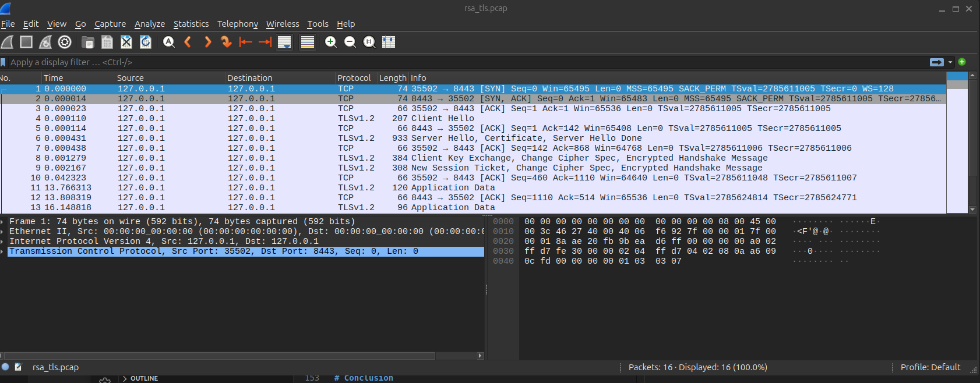Open the Statistics menu
Viewport: 980px width, 383px height.
click(191, 24)
